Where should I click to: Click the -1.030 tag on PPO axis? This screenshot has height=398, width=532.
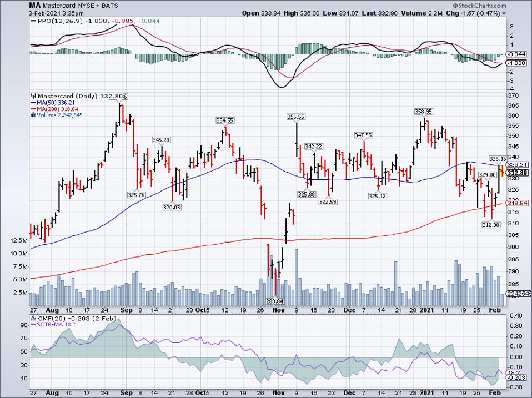click(x=517, y=63)
